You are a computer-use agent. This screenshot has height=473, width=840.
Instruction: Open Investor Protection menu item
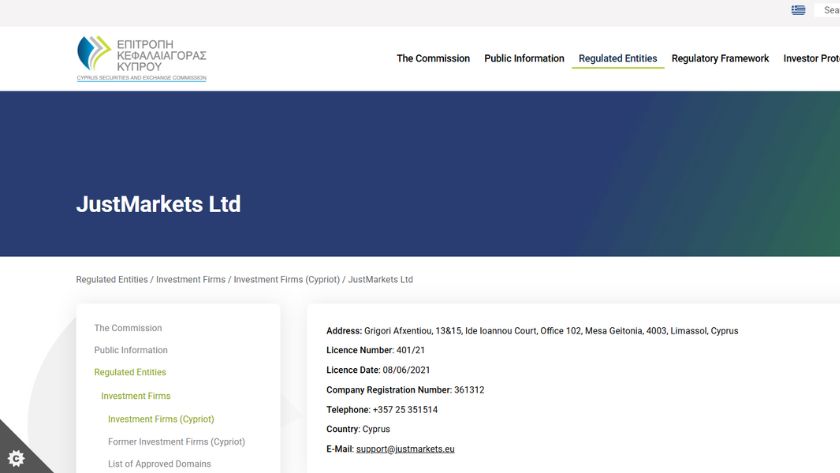(811, 59)
